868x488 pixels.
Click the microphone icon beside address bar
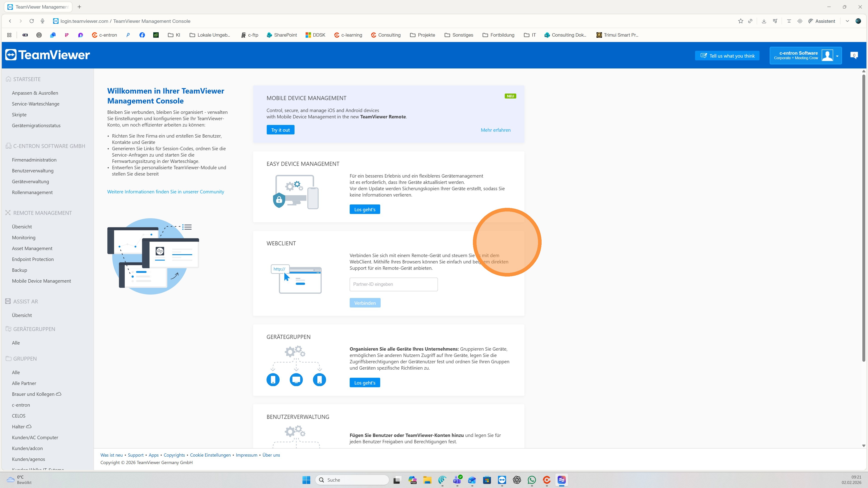[42, 21]
